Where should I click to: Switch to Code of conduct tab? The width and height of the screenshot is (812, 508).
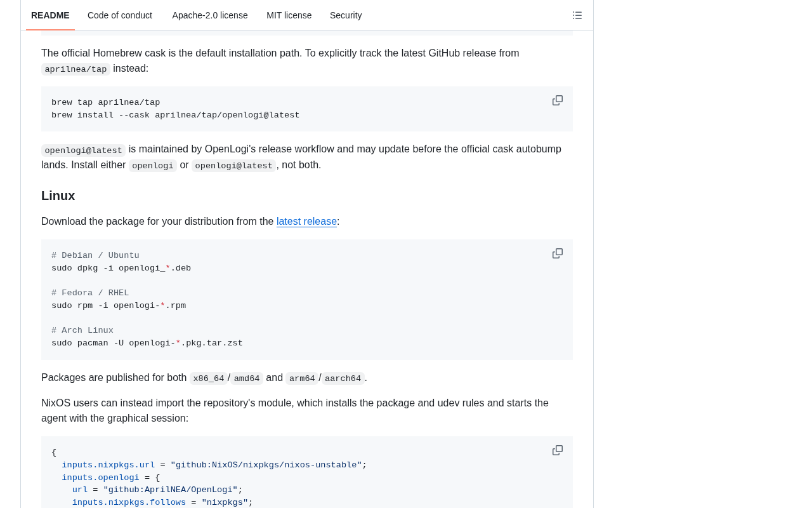[120, 15]
